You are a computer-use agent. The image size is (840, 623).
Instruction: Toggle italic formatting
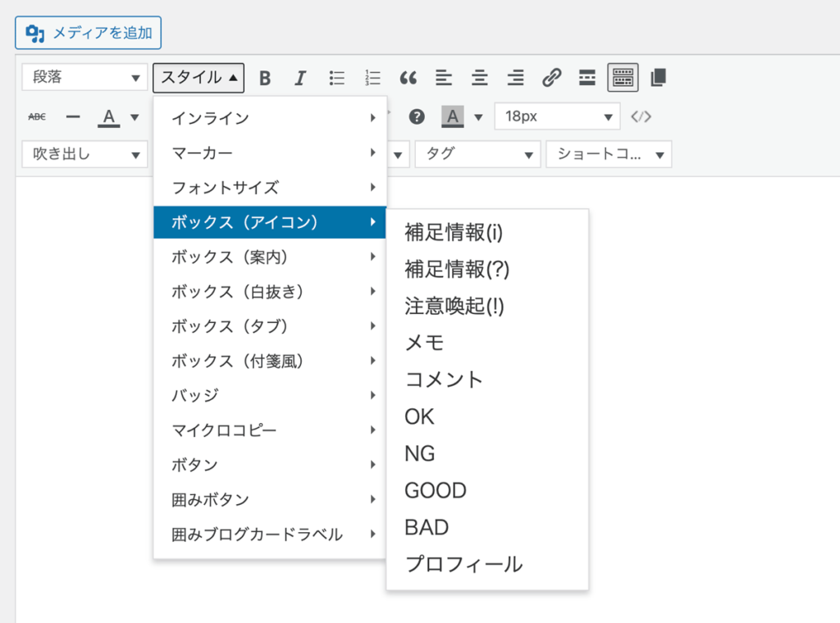300,78
